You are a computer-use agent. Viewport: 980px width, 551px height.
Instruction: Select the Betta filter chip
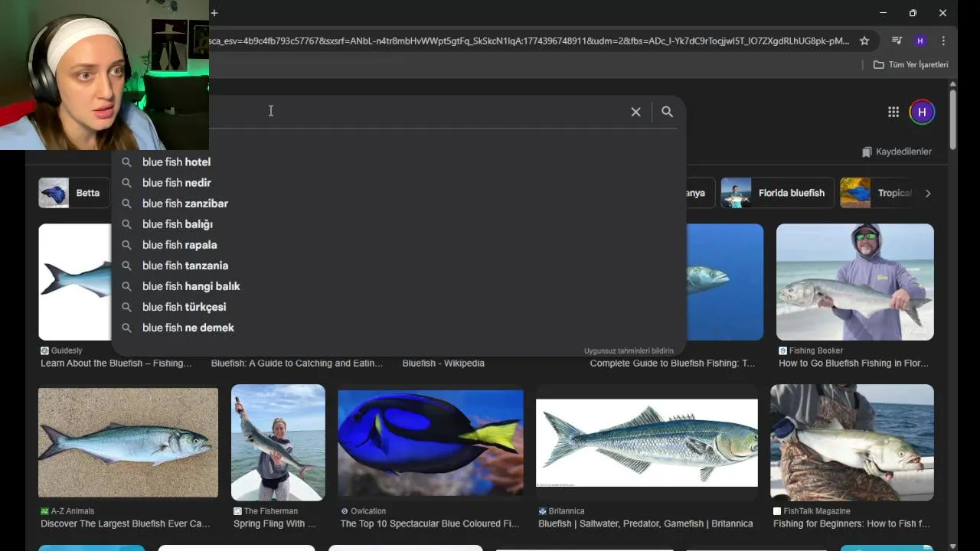point(73,193)
